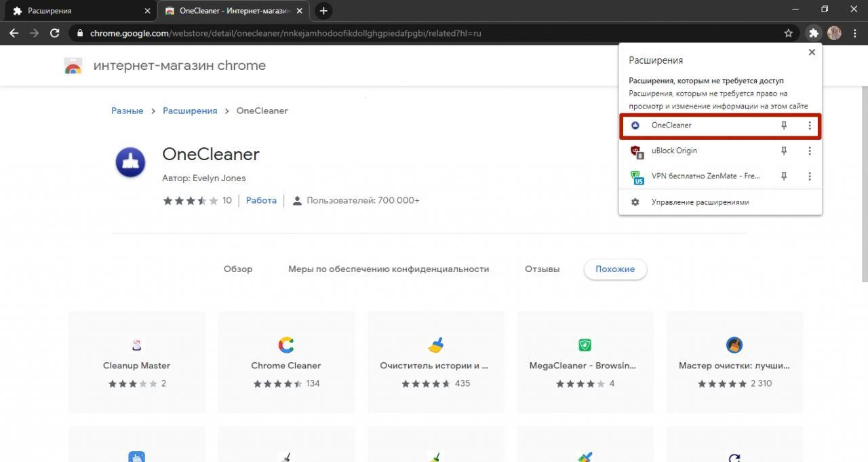This screenshot has width=868, height=462.
Task: Close the extensions popup
Action: point(812,52)
